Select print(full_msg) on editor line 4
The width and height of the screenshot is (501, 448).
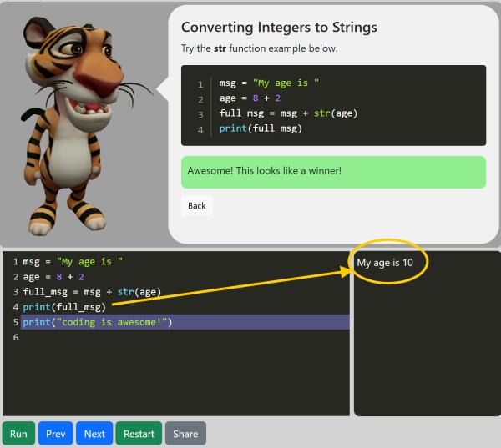click(64, 307)
